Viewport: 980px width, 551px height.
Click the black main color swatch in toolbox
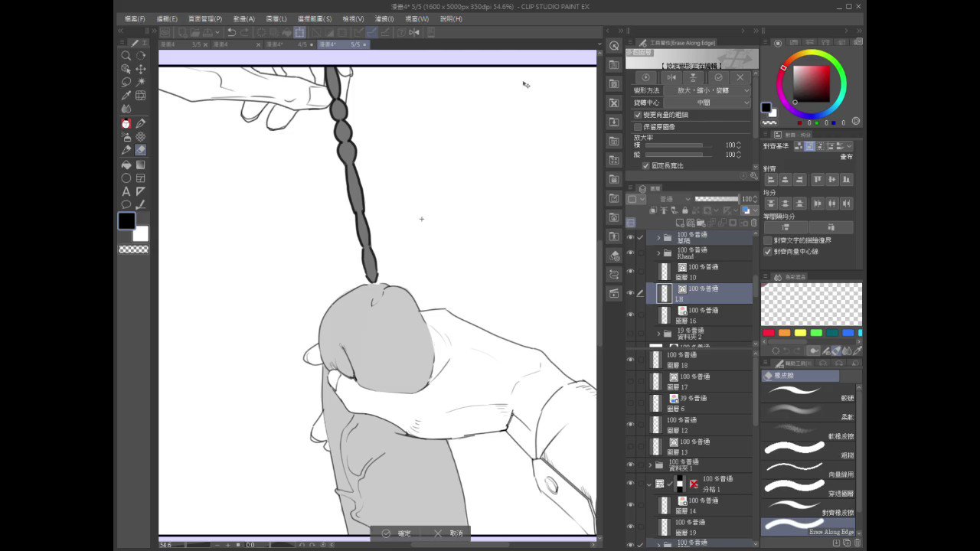coord(127,221)
